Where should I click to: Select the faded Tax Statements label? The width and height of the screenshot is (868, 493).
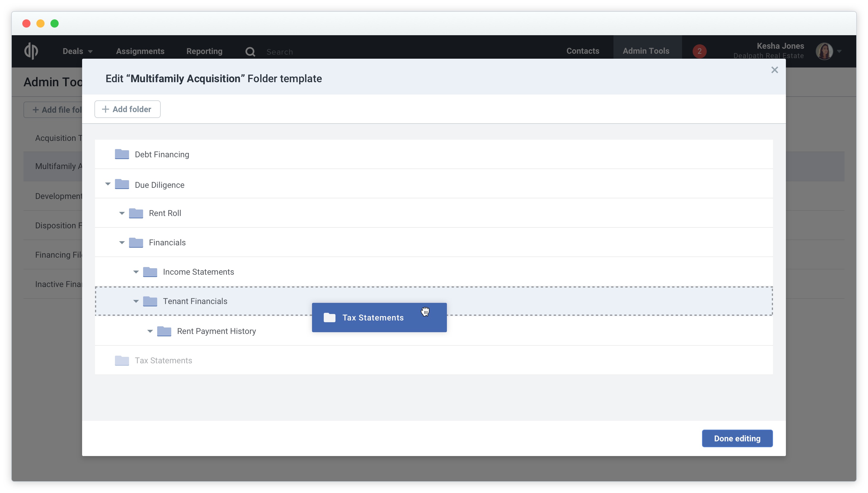coord(163,360)
